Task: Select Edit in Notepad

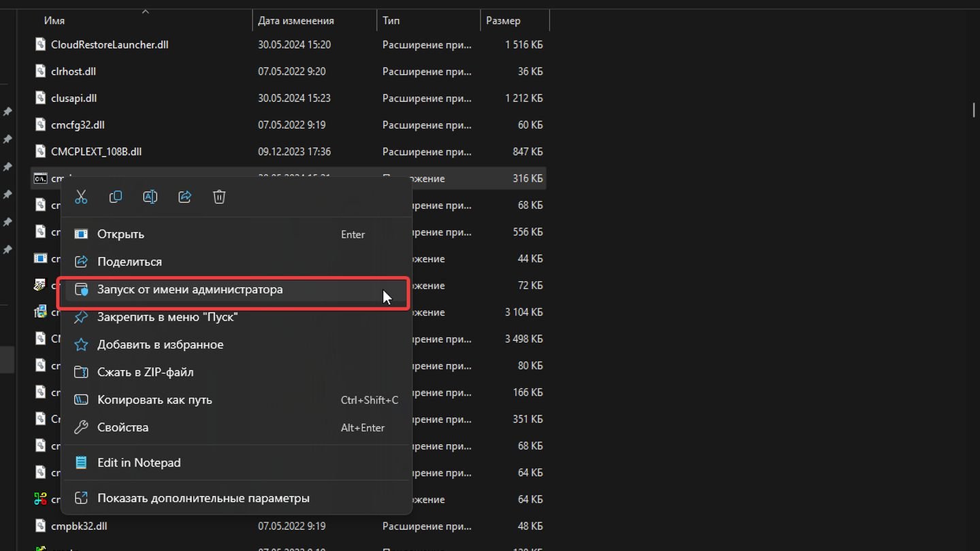Action: [236, 463]
